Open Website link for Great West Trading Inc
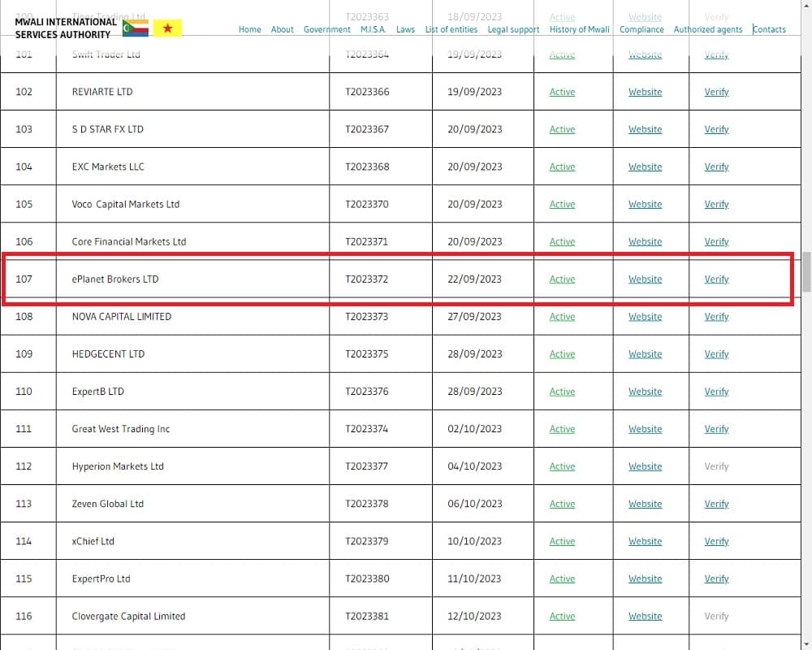 pyautogui.click(x=645, y=429)
